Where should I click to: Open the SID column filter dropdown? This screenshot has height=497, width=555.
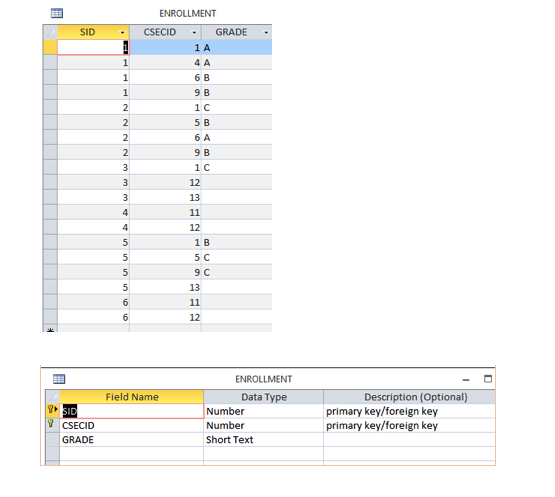[x=122, y=33]
